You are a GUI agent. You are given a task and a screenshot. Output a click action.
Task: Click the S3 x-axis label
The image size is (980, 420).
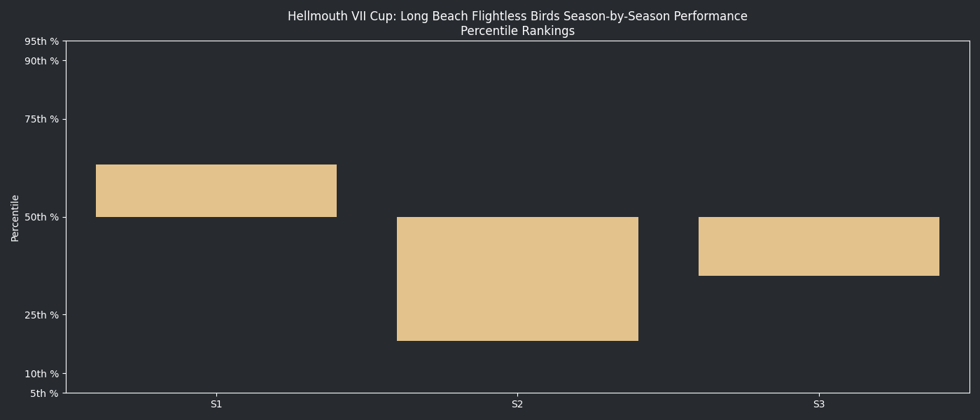click(818, 405)
